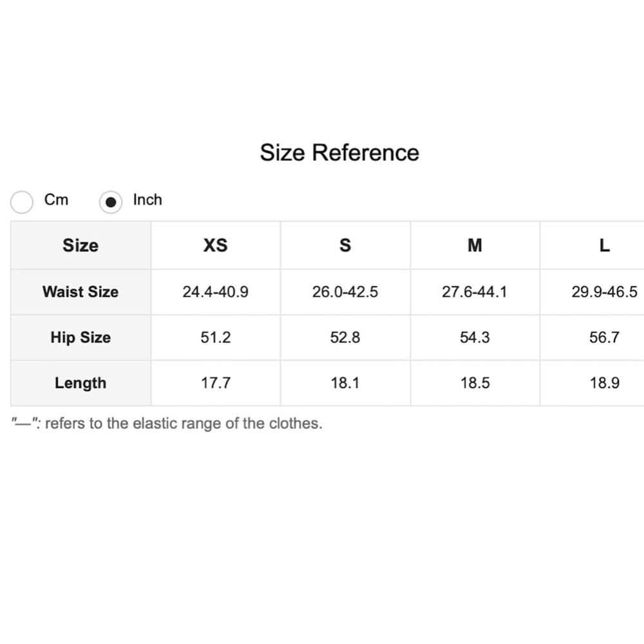Click the M hip value 54.3
Screen dimensions: 644x644
click(475, 337)
